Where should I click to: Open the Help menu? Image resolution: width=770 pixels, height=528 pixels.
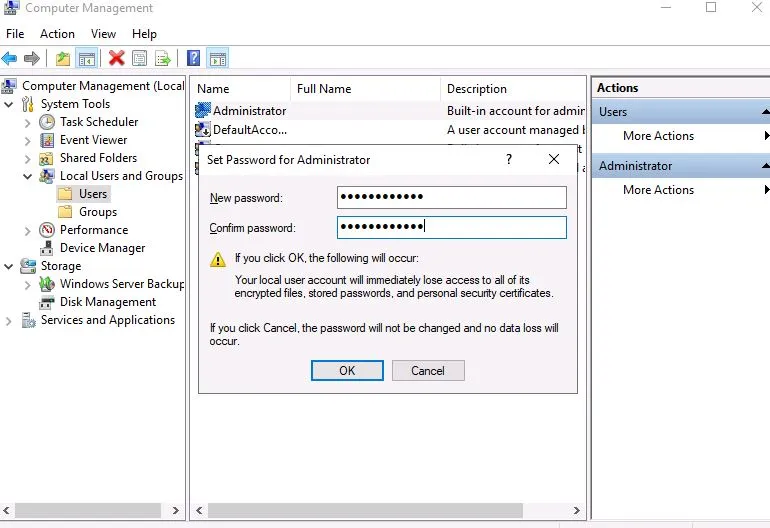[144, 34]
